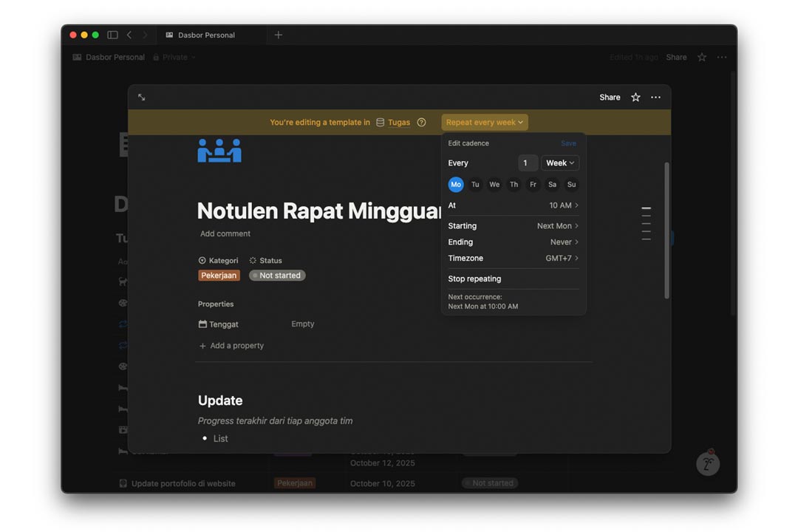Screen dimensions: 798x532
Task: Save the edited cadence
Action: (568, 143)
